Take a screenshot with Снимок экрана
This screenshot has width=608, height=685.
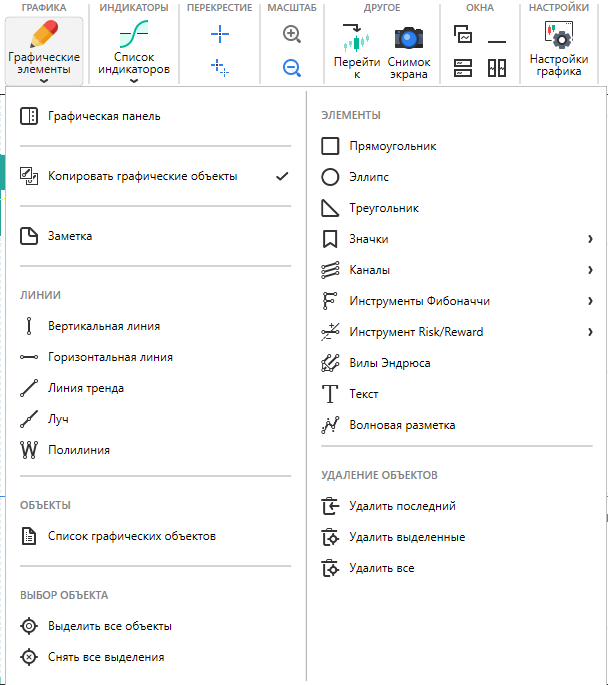tap(409, 50)
